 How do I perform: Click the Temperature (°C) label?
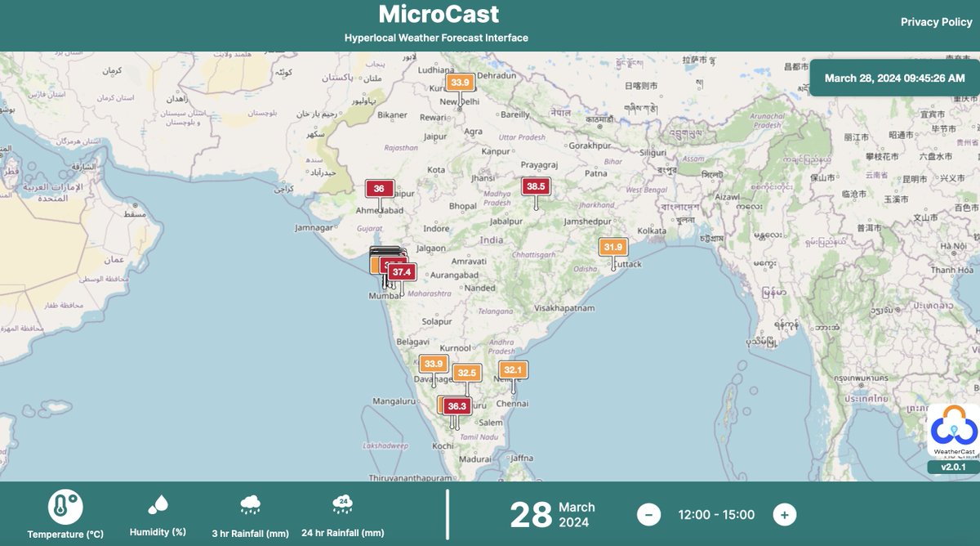pyautogui.click(x=65, y=535)
